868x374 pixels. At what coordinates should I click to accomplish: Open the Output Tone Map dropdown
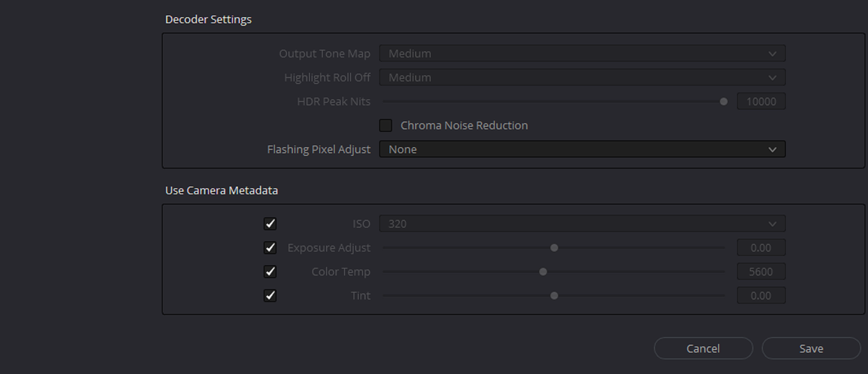coord(582,54)
